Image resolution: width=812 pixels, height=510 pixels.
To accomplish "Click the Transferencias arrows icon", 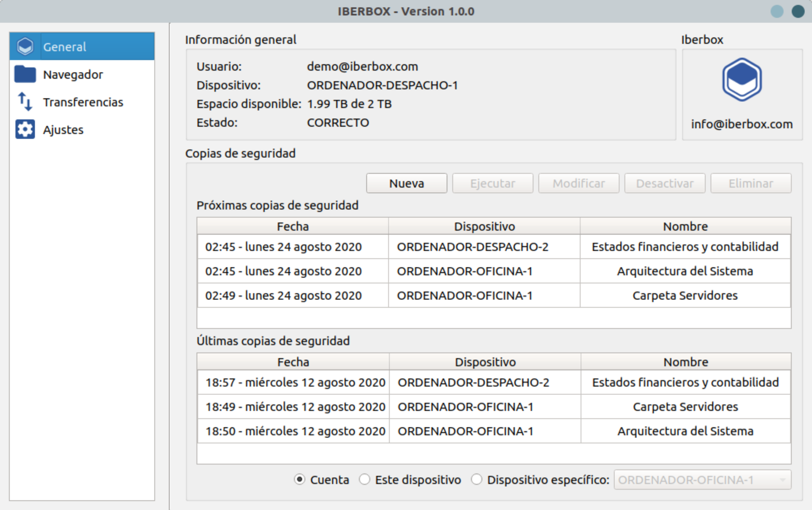I will point(25,102).
